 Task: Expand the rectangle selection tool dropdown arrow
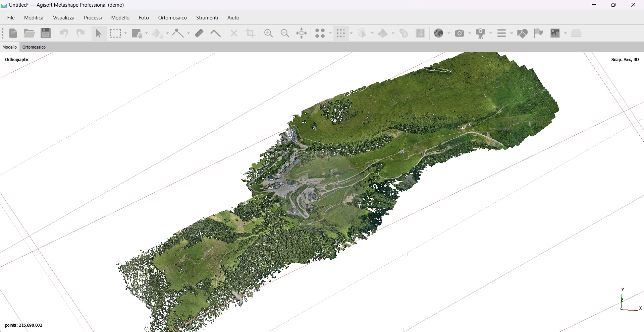(x=126, y=34)
